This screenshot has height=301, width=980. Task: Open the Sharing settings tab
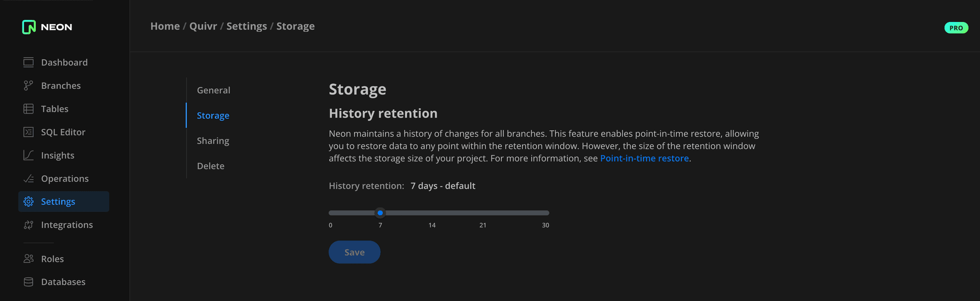click(x=213, y=141)
